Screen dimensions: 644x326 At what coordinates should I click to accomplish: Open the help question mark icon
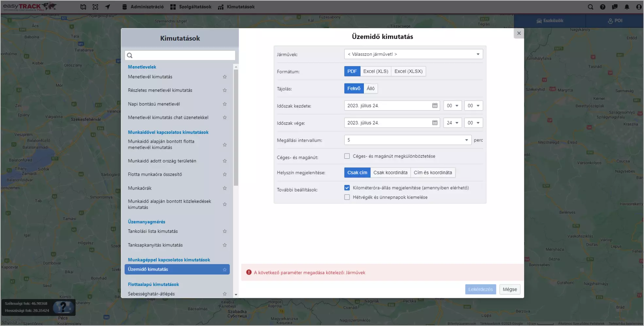[x=602, y=7]
